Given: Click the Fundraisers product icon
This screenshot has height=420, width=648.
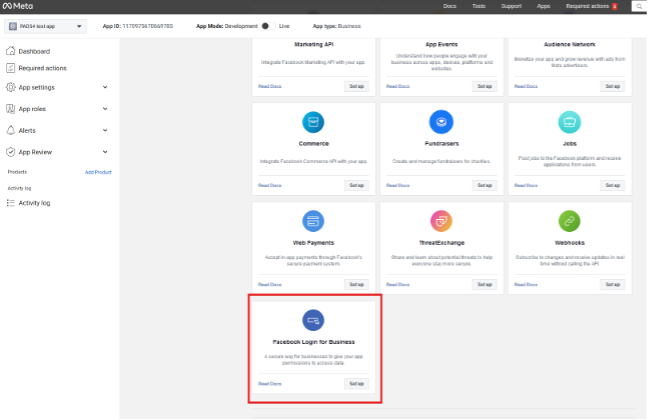Looking at the screenshot, I should pyautogui.click(x=441, y=122).
